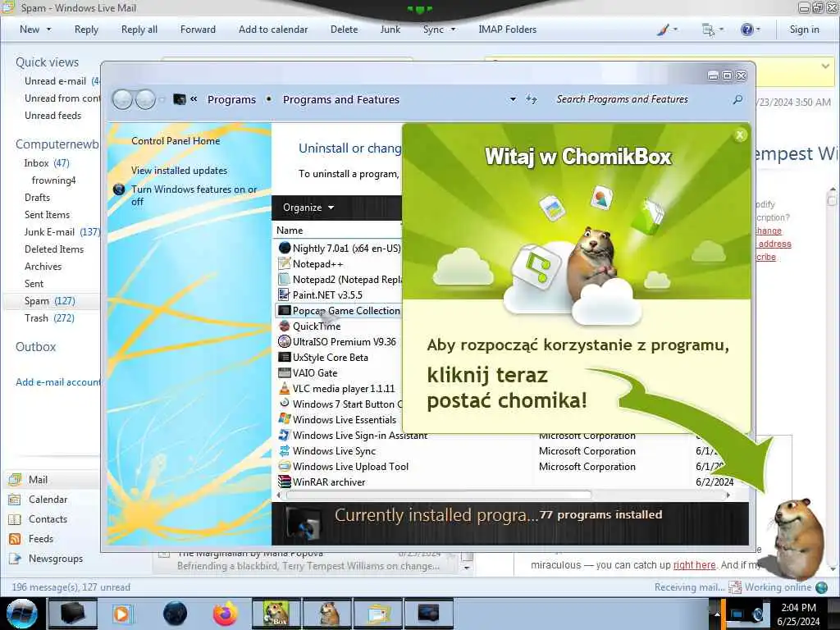Expand the New button dropdown arrow

48,30
